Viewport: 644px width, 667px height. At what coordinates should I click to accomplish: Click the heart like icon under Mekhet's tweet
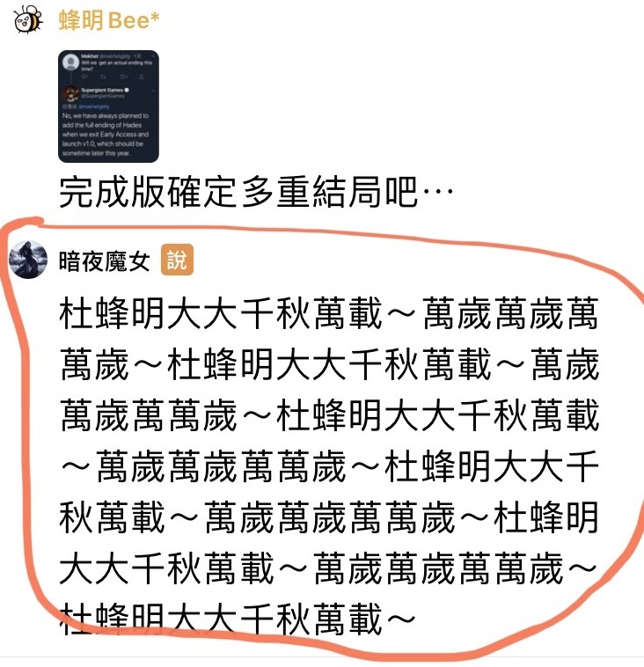pyautogui.click(x=121, y=77)
